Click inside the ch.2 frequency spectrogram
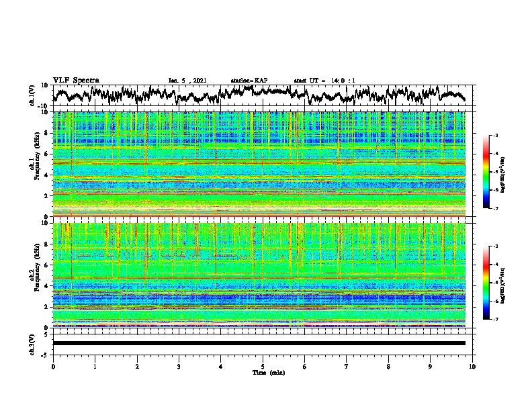The image size is (532, 411). tap(259, 275)
